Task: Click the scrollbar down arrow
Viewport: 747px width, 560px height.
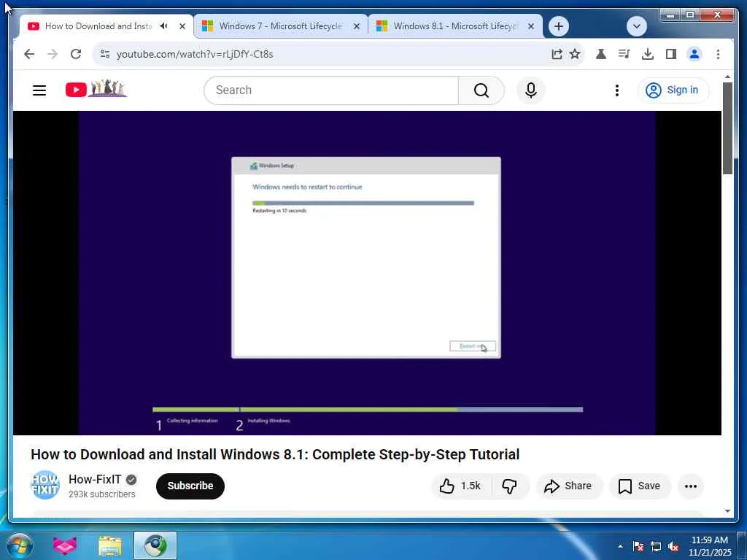Action: 727,511
